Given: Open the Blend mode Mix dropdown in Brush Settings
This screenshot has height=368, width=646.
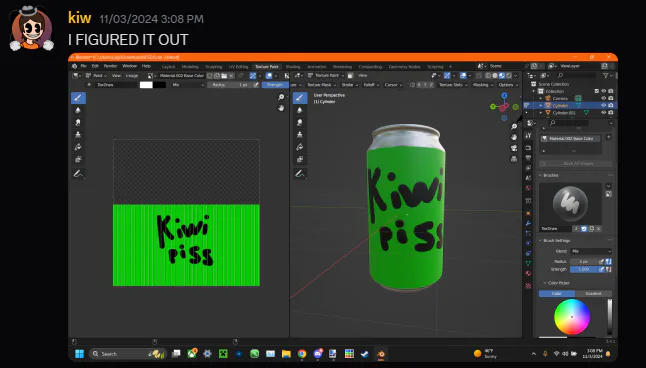Looking at the screenshot, I should [591, 251].
